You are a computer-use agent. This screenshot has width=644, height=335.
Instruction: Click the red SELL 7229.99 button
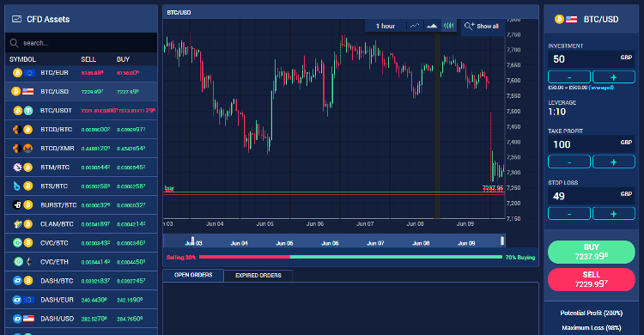point(592,279)
